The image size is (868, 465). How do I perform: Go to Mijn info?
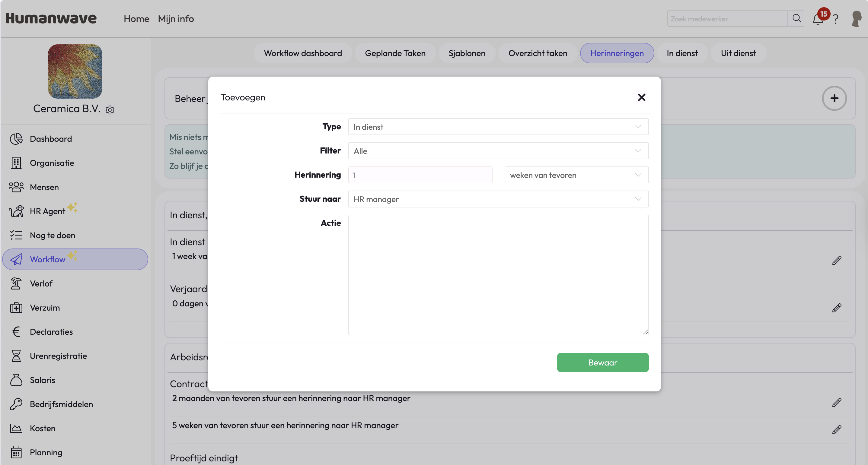(x=176, y=19)
